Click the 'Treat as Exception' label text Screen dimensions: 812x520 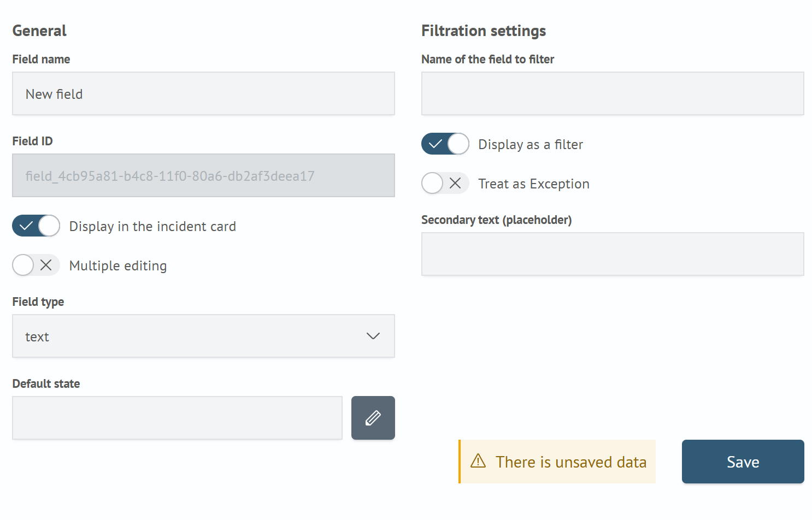pos(533,184)
